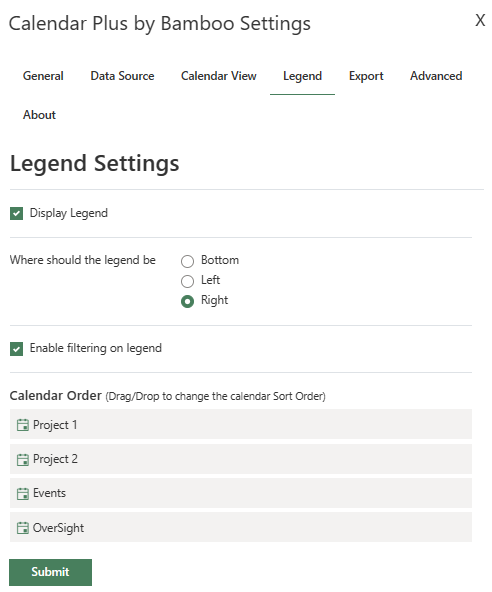Close the settings panel with X

[480, 20]
